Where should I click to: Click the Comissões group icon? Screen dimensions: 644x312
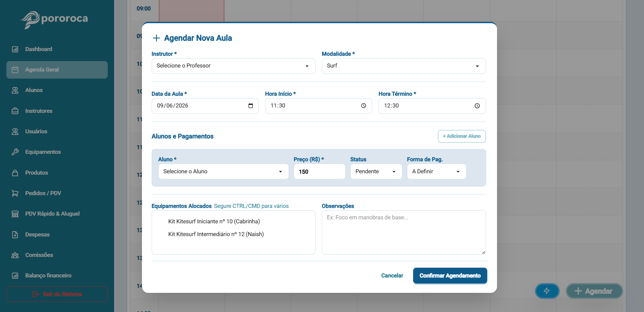coord(15,255)
